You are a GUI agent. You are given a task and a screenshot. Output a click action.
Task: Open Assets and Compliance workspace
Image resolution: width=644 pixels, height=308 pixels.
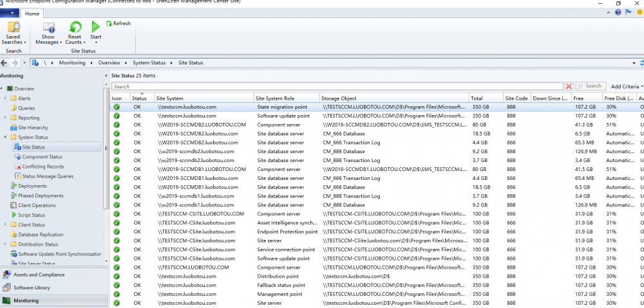(54, 275)
